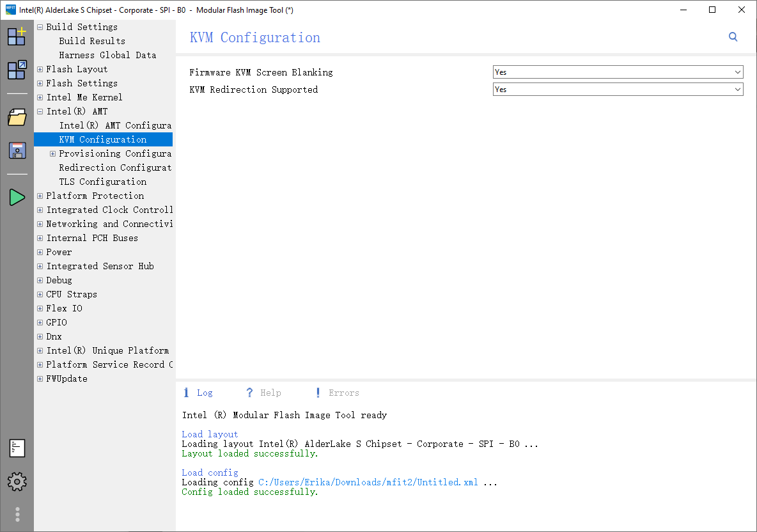Screen dimensions: 757x532
Task: Start a build using the green play icon
Action: [16, 197]
